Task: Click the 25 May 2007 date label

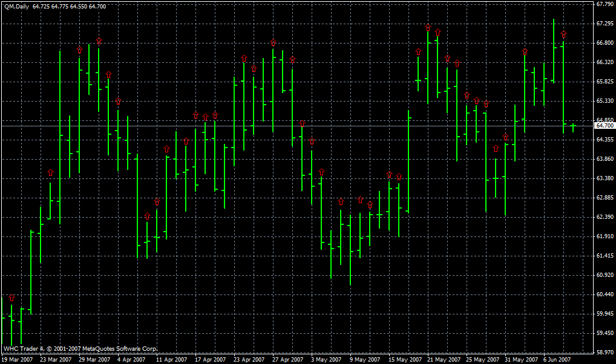Action: (482, 359)
